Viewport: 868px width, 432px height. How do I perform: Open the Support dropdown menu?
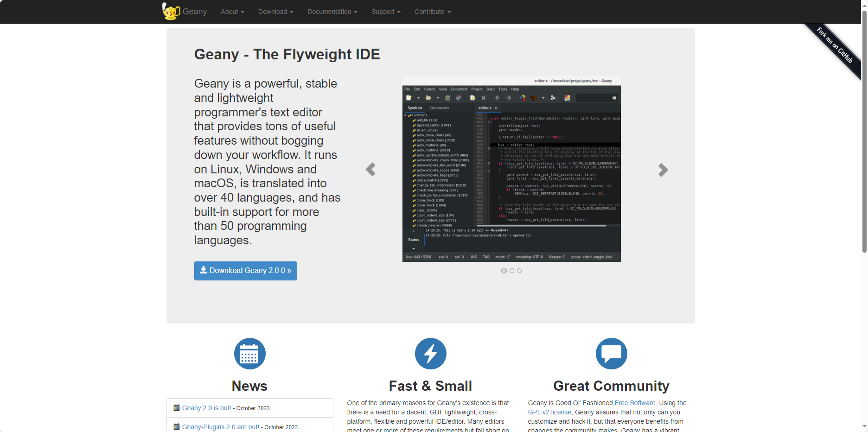(x=386, y=12)
